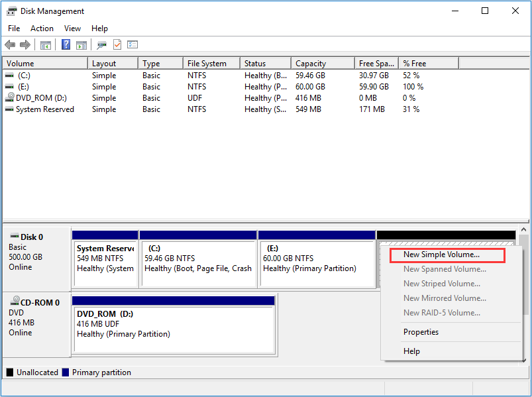The image size is (532, 397).
Task: Open the View menu
Action: 72,28
